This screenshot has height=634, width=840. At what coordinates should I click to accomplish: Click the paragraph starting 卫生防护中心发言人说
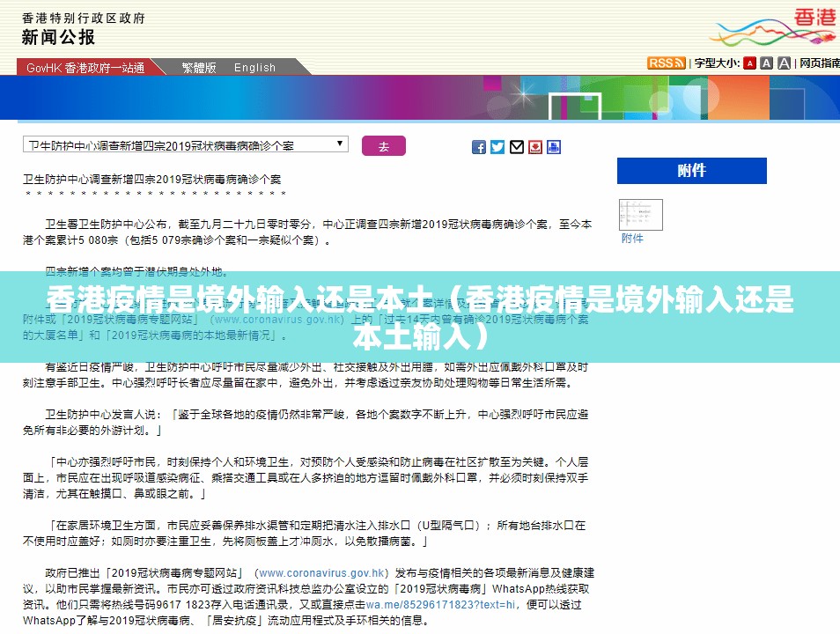tap(306, 423)
